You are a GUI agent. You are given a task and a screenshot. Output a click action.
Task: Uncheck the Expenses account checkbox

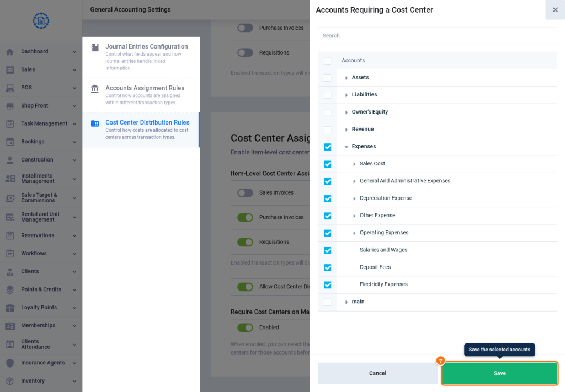coord(328,147)
